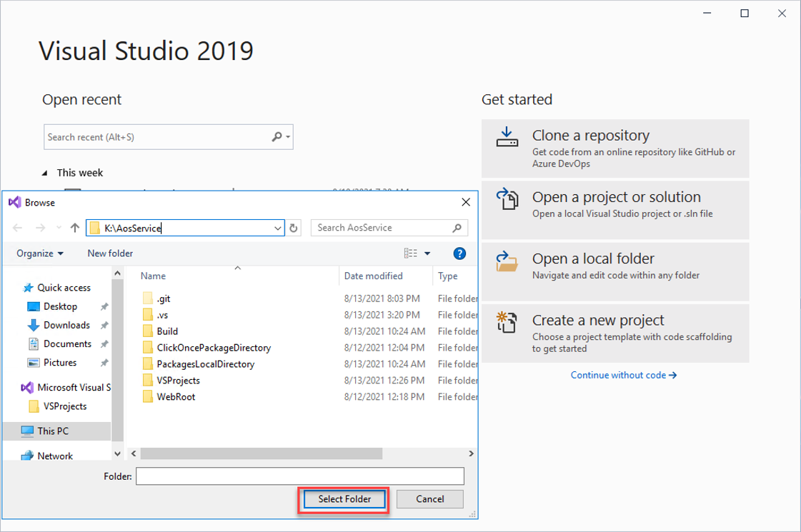Select the WebRoot folder
The height and width of the screenshot is (532, 801).
[x=176, y=397]
